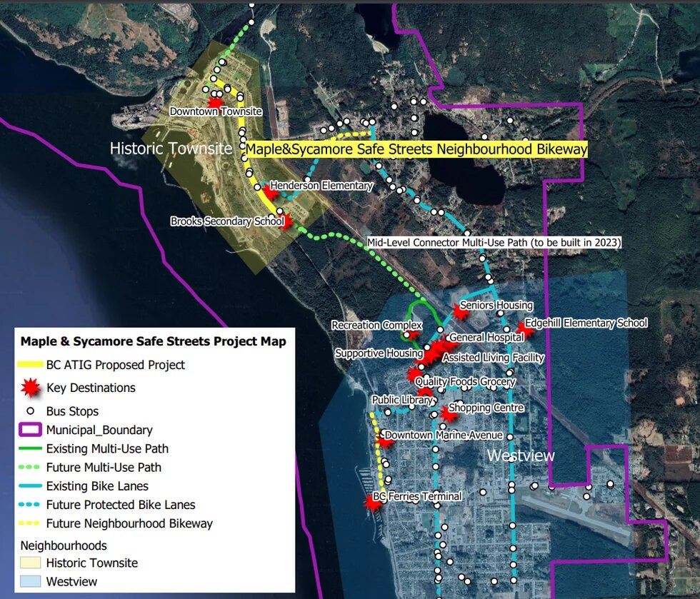This screenshot has height=599, width=700.
Task: Select the BC ATIG Proposed Project yellow swatch
Action: 30,365
